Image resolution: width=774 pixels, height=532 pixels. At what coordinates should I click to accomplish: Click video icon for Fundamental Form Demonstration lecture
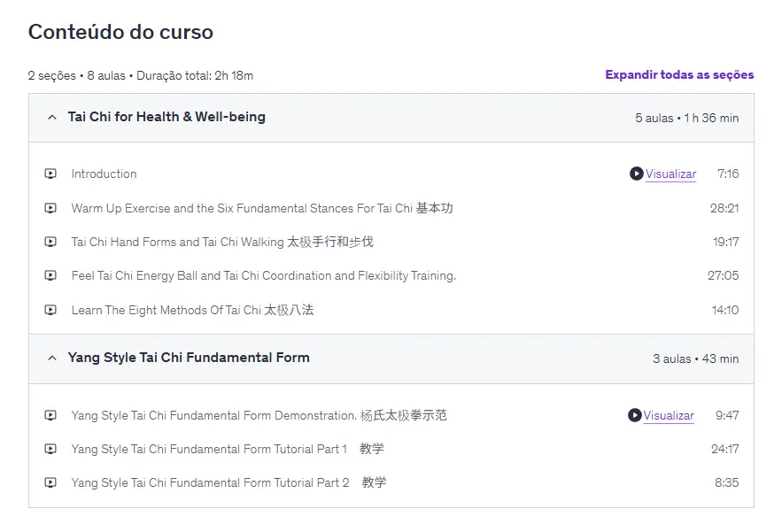pyautogui.click(x=50, y=415)
